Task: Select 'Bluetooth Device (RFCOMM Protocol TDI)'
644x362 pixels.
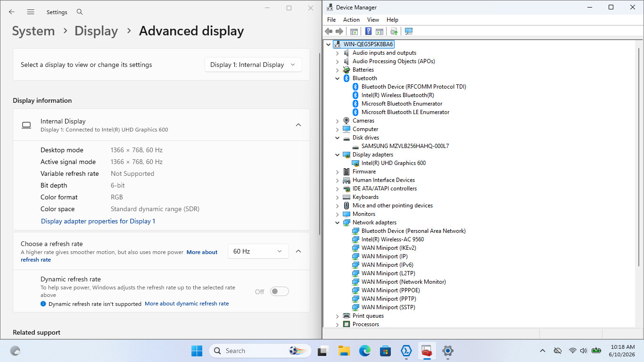Action: click(x=413, y=87)
